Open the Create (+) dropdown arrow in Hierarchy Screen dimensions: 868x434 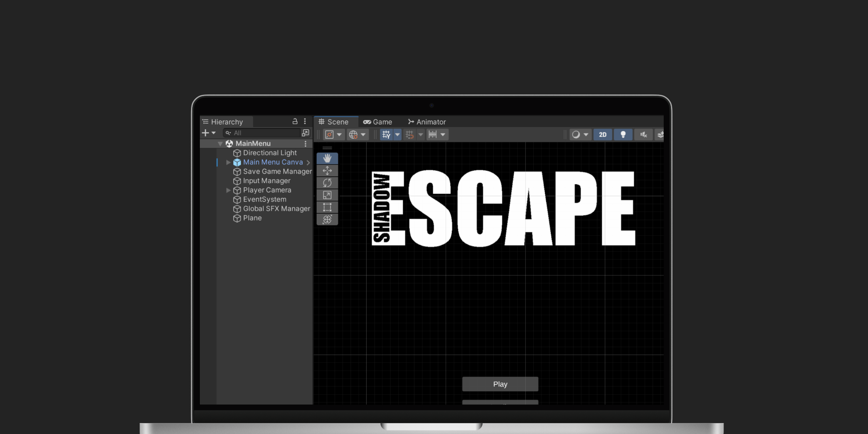click(214, 133)
